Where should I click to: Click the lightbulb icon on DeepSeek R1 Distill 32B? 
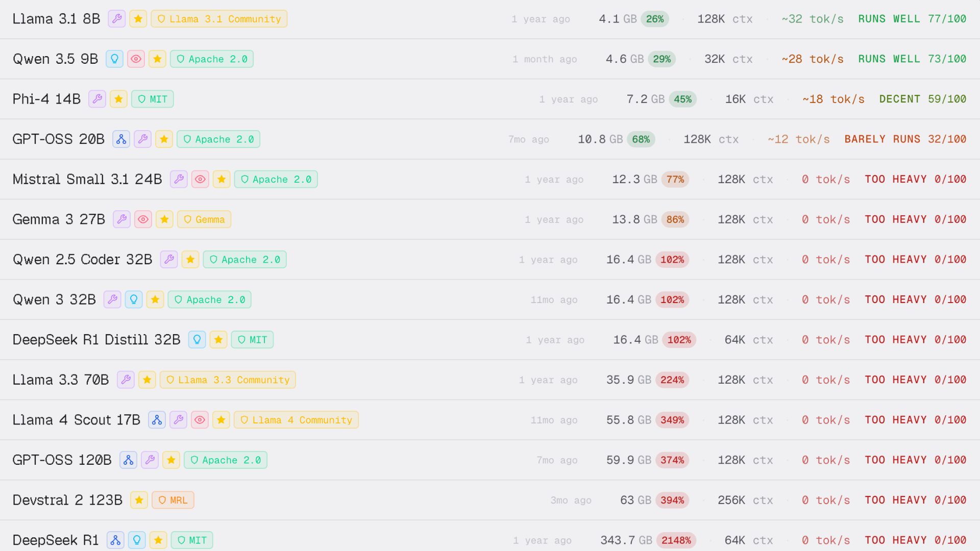tap(197, 340)
